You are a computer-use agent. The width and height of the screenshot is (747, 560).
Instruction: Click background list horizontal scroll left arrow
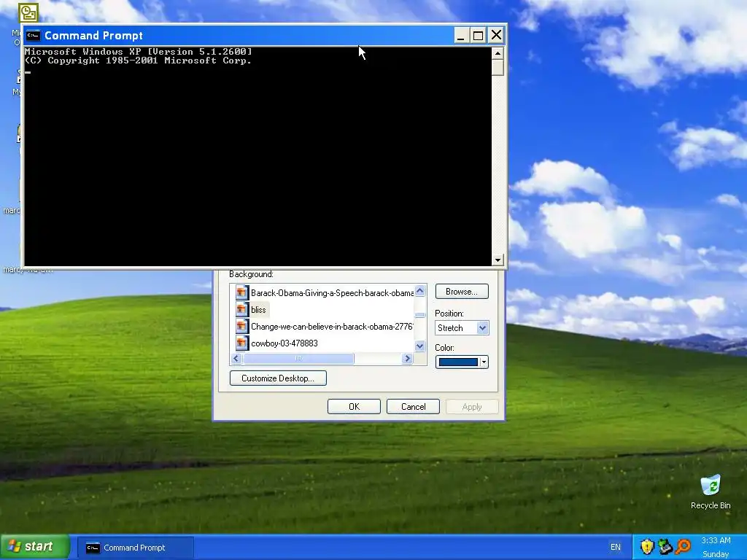(x=237, y=359)
